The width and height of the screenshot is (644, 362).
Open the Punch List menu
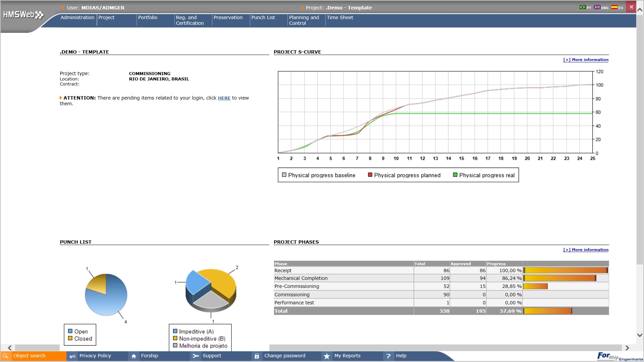(x=263, y=17)
